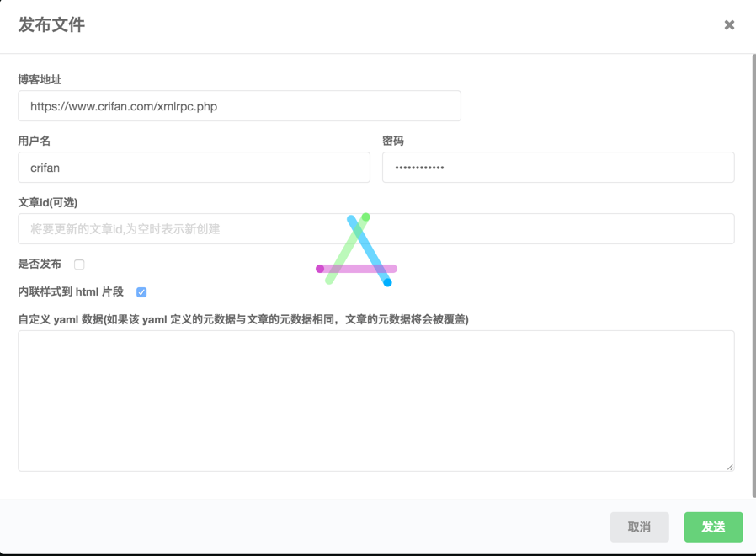Click the 文章id(可选) label
The image size is (756, 556).
(x=48, y=202)
